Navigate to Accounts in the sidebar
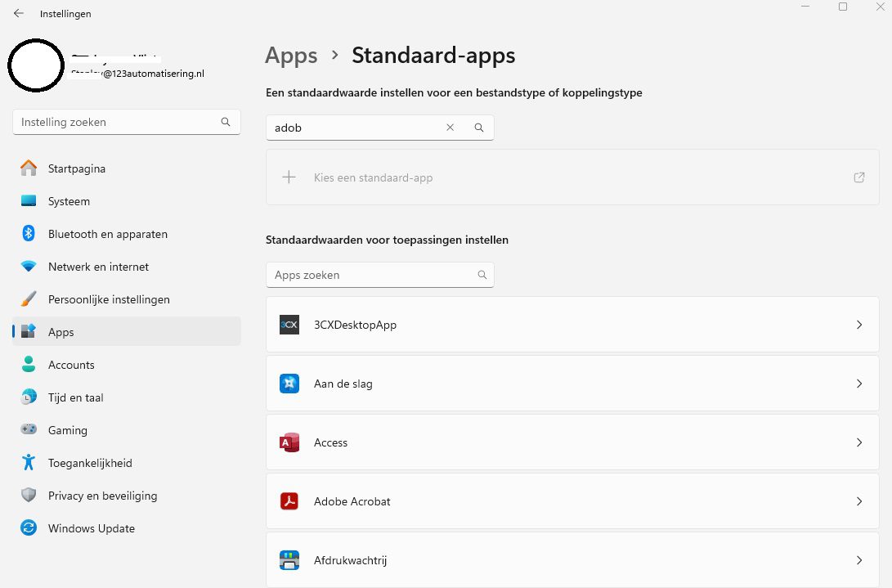This screenshot has width=892, height=588. [72, 365]
